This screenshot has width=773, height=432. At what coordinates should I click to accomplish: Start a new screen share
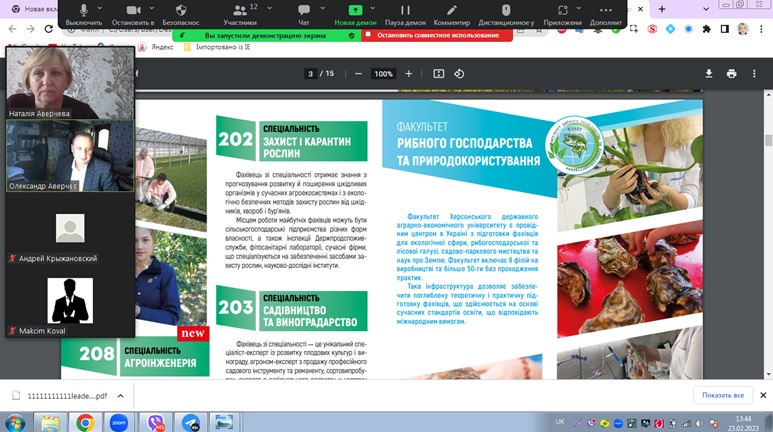pyautogui.click(x=355, y=14)
